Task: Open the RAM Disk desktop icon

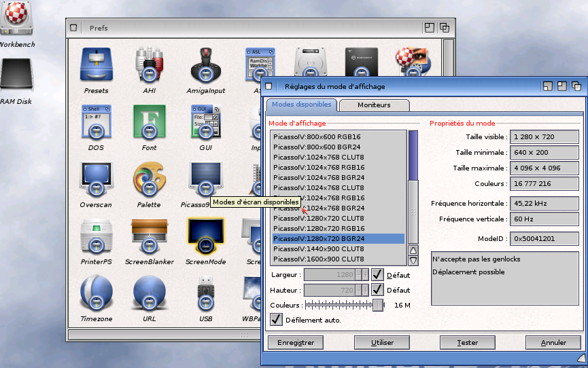Action: pos(16,75)
